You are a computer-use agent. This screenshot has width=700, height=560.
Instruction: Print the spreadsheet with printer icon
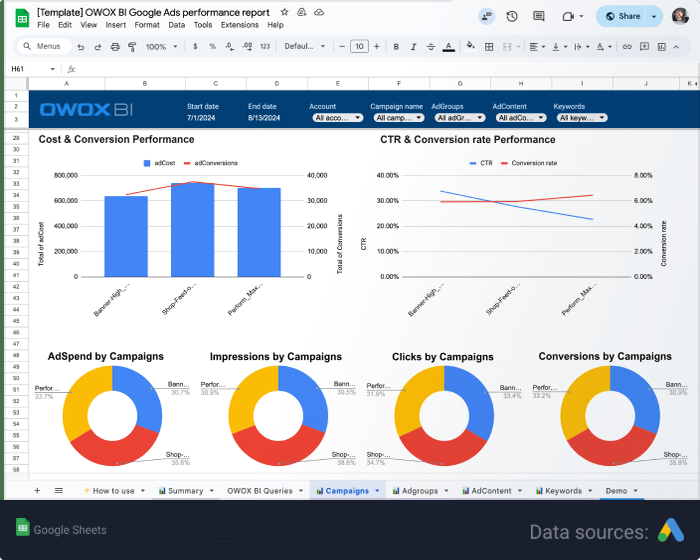coord(115,47)
